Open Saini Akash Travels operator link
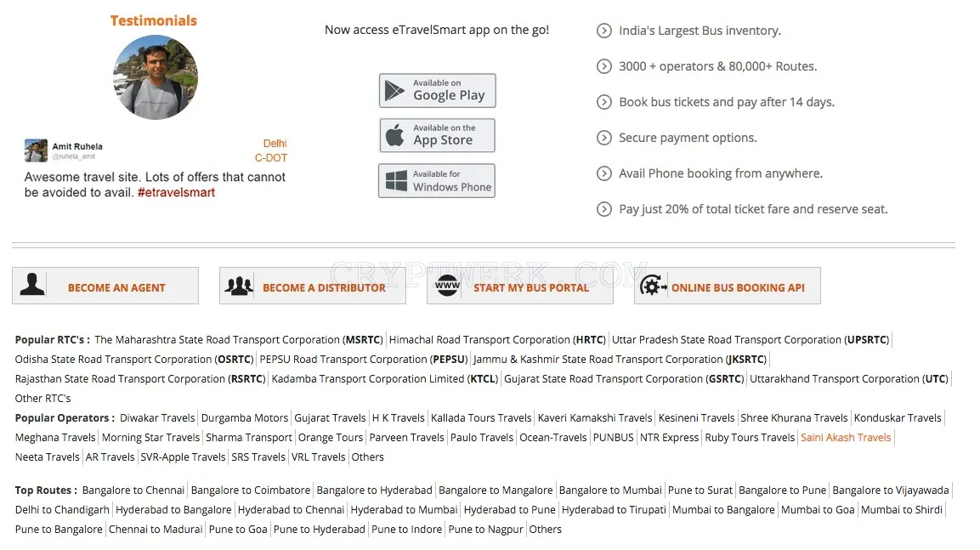The image size is (980, 550). (x=846, y=438)
